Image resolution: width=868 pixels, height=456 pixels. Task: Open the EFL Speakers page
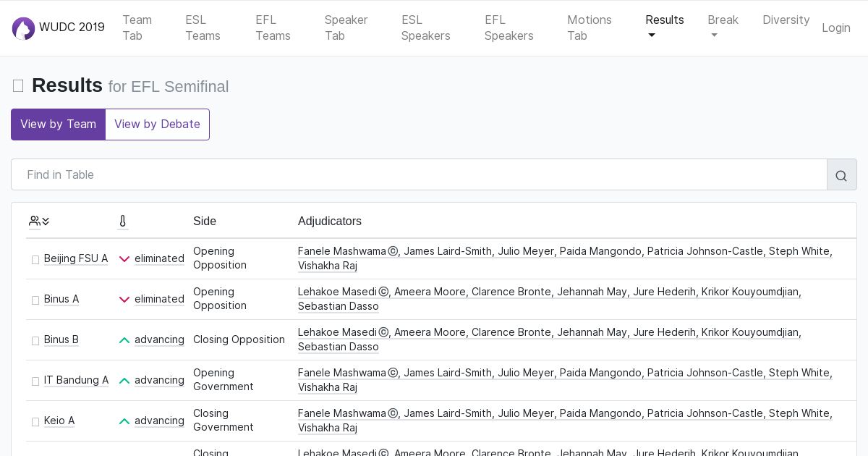tap(509, 28)
